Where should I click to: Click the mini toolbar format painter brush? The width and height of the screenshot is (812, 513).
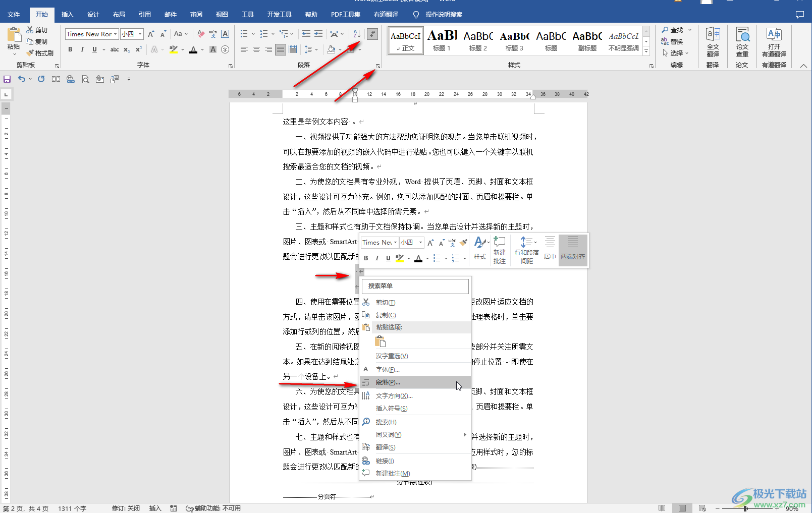464,243
